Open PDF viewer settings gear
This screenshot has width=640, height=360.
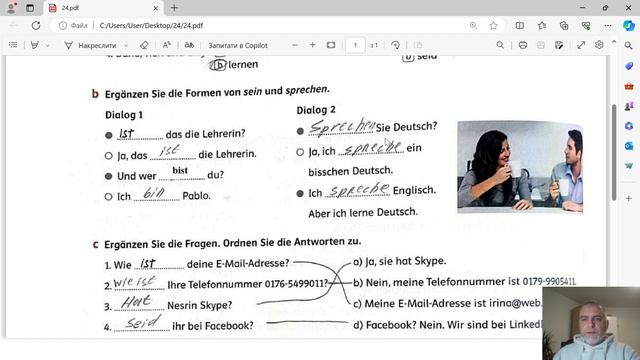599,45
